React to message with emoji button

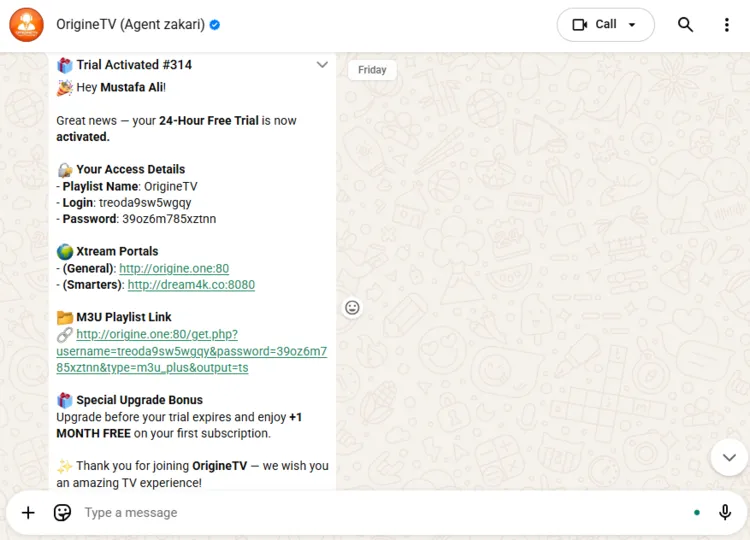point(352,308)
